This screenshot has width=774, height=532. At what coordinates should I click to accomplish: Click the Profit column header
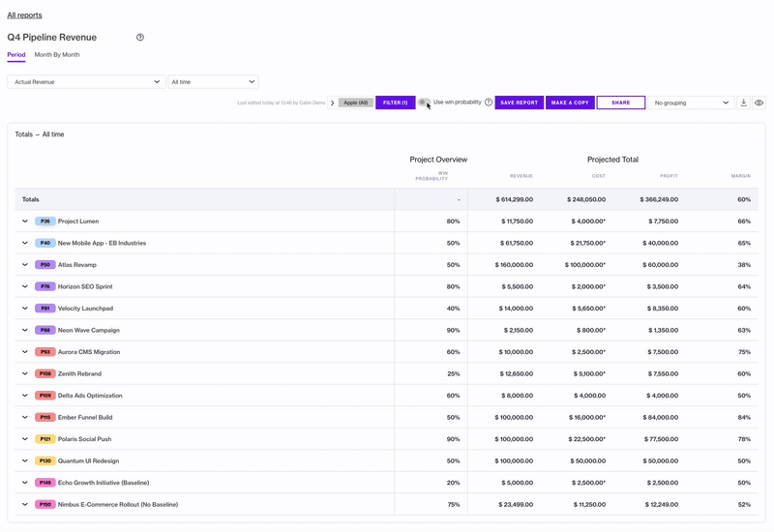pos(669,176)
